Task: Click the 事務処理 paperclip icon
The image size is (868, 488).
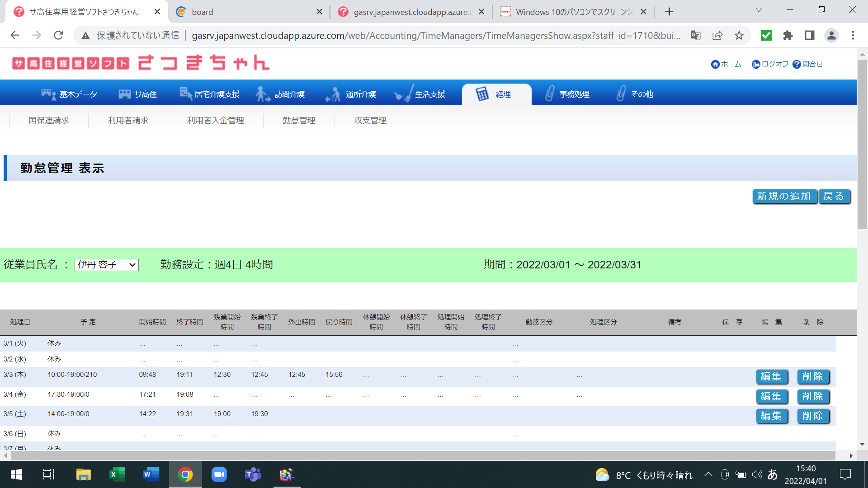Action: tap(549, 94)
